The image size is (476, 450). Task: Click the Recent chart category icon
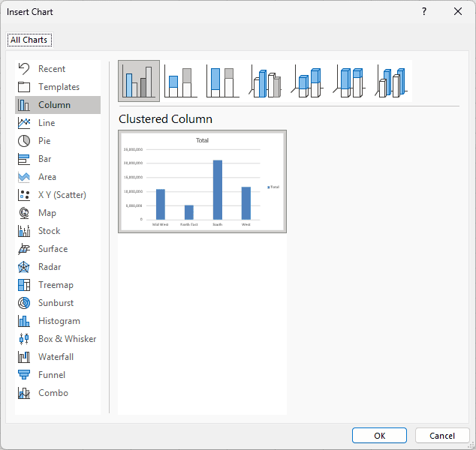(24, 69)
